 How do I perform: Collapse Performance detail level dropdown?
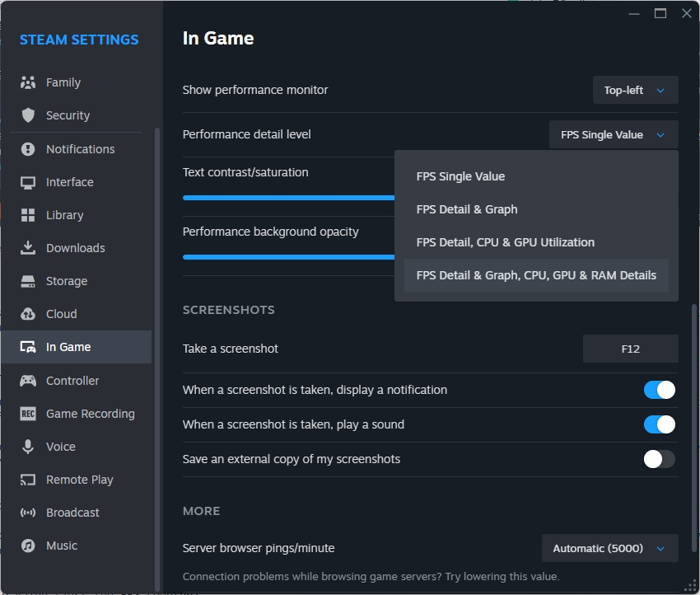click(x=614, y=134)
